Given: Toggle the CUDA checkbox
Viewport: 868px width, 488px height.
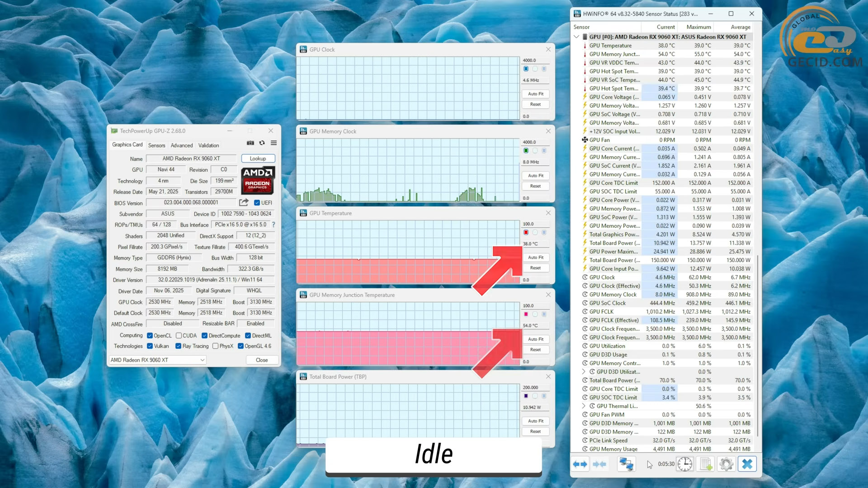Looking at the screenshot, I should click(x=179, y=336).
